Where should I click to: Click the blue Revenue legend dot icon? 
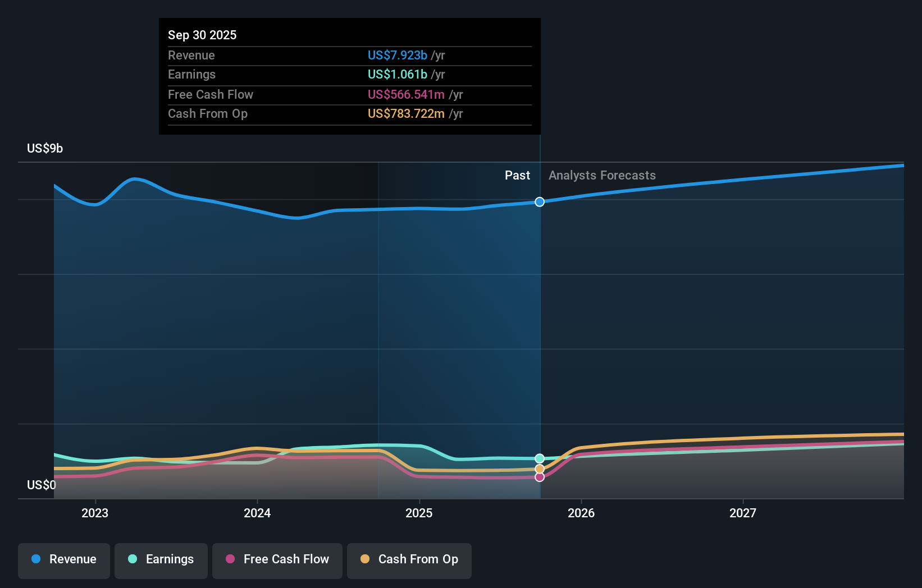pos(35,559)
